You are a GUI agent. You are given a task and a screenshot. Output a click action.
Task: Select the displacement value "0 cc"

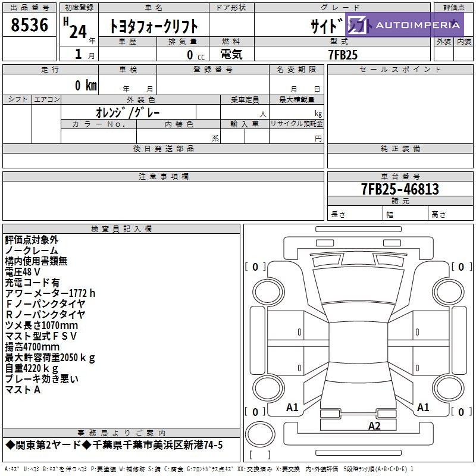click(x=196, y=55)
